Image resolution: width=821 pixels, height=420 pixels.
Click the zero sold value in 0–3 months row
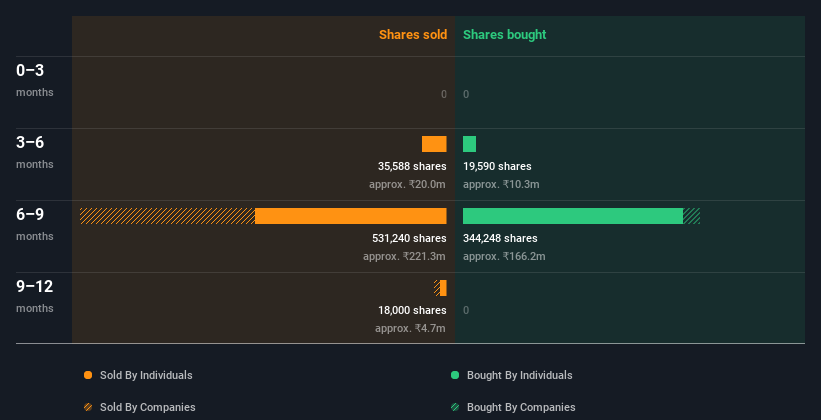point(444,94)
